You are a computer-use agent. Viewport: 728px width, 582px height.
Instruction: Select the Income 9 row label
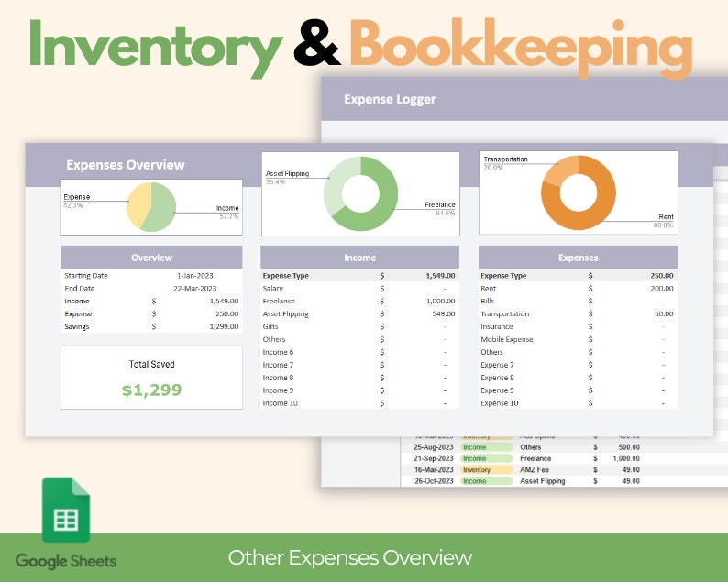[278, 390]
